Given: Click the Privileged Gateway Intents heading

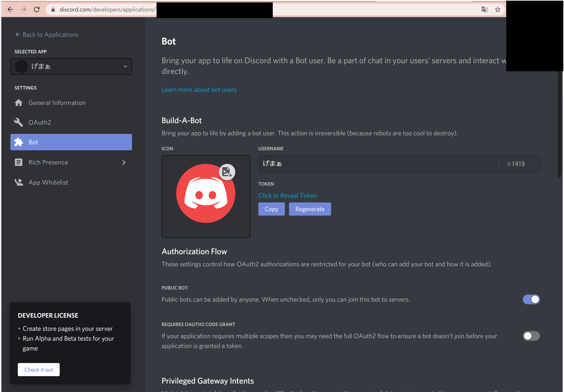Looking at the screenshot, I should (x=208, y=381).
